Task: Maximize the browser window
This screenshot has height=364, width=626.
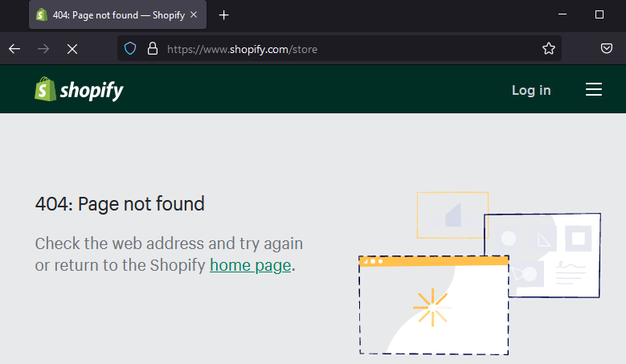Action: click(x=599, y=14)
